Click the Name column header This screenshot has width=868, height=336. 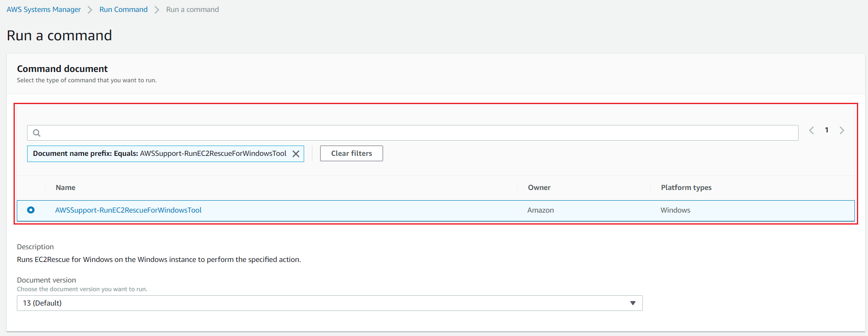tap(66, 188)
